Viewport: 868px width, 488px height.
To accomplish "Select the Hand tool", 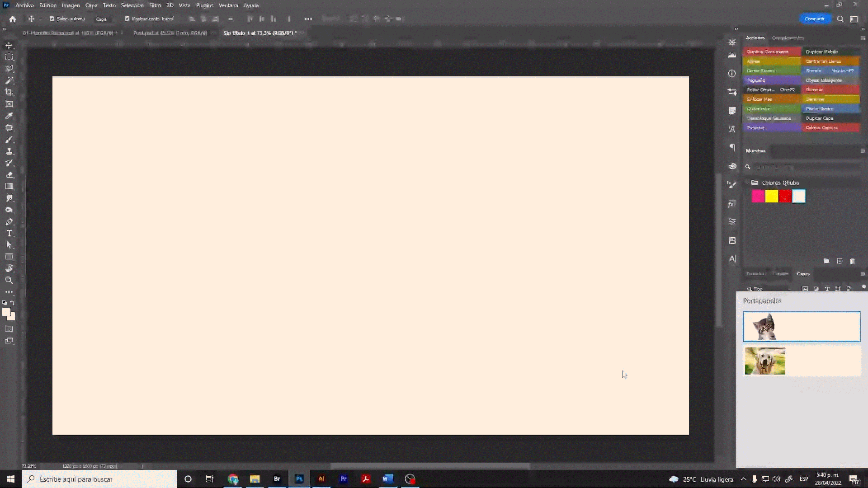I will pyautogui.click(x=9, y=268).
